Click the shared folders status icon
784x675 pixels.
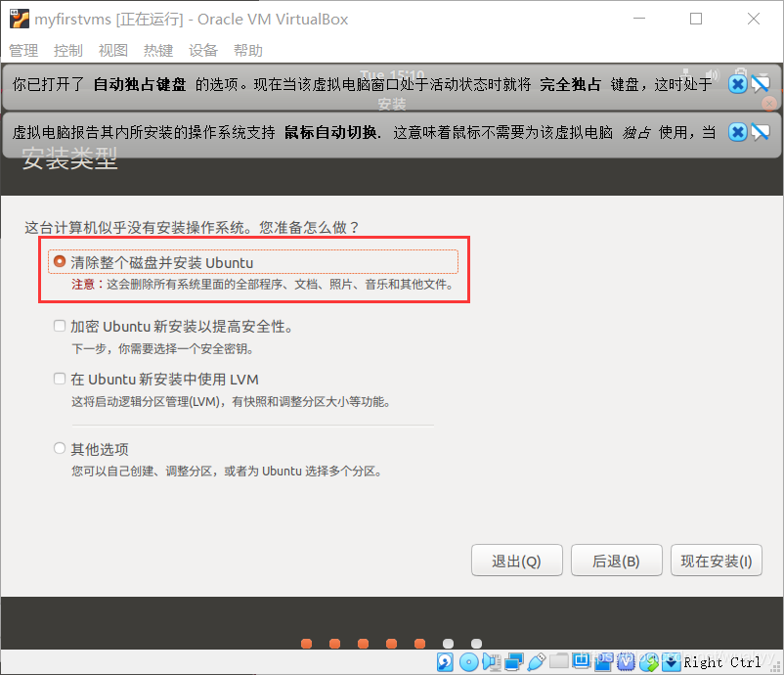click(x=559, y=661)
